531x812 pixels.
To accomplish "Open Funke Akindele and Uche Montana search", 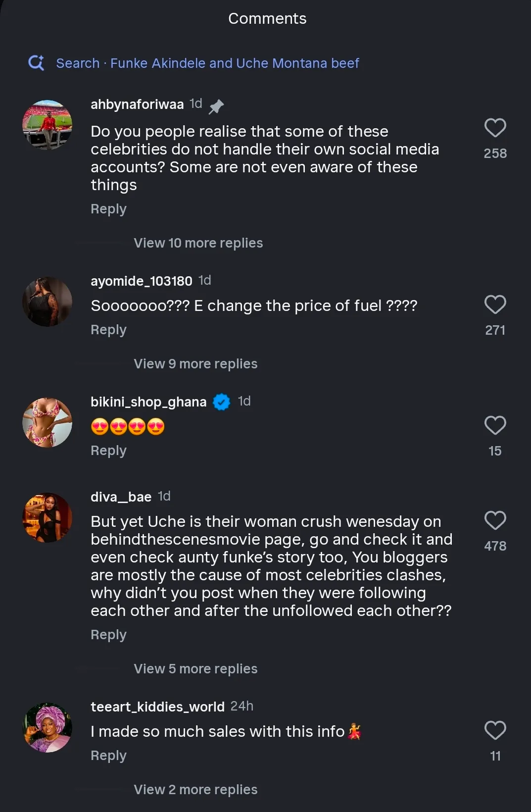I will pos(234,63).
